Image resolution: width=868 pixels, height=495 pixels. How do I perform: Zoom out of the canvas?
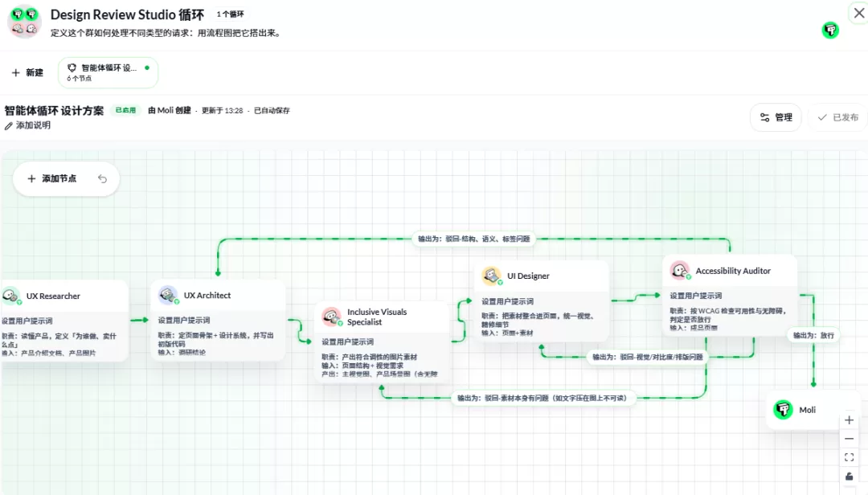point(850,439)
